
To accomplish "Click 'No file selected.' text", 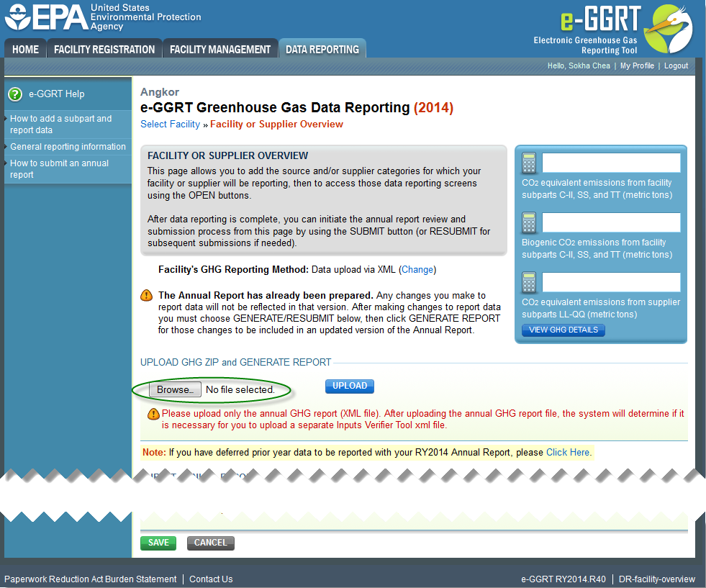I will click(240, 390).
